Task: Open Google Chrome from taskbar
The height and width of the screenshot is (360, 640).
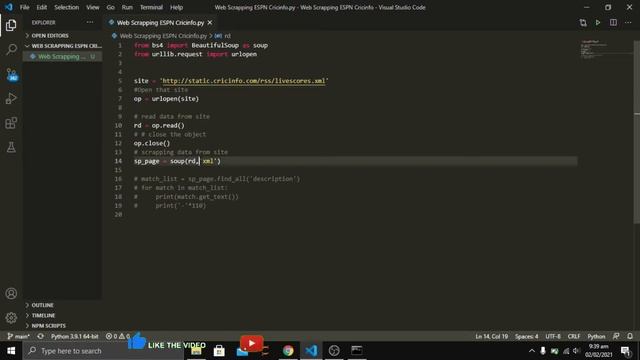Action: [288, 351]
